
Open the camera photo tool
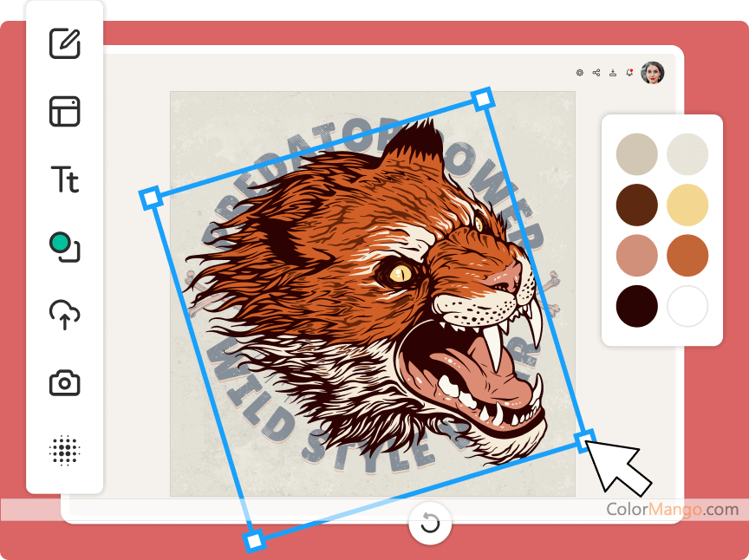[x=65, y=382]
